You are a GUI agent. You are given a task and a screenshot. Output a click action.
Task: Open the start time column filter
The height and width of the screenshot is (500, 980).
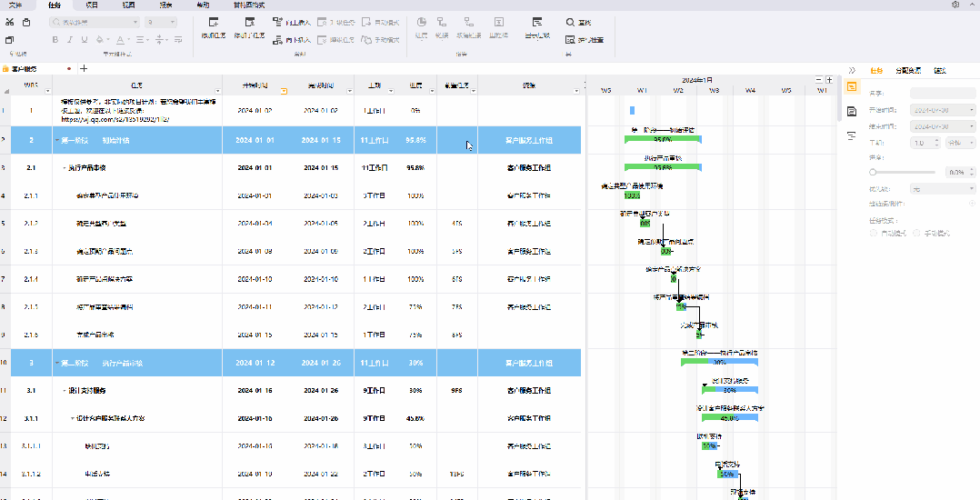284,91
